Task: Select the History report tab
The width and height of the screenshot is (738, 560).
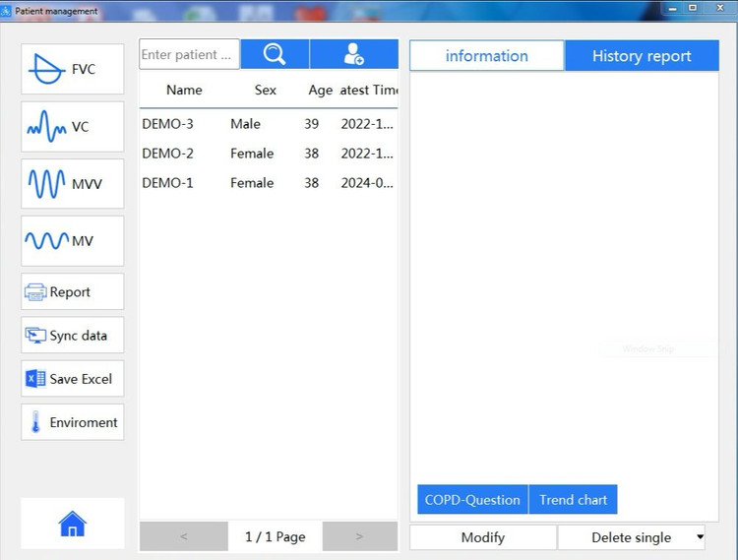Action: click(642, 56)
